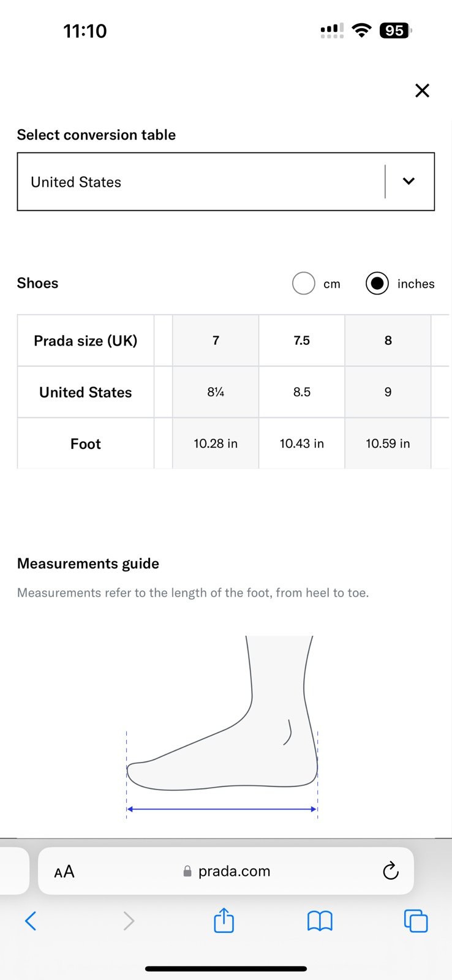Open the Safari bookmarks book icon
This screenshot has width=452, height=980.
[x=320, y=921]
